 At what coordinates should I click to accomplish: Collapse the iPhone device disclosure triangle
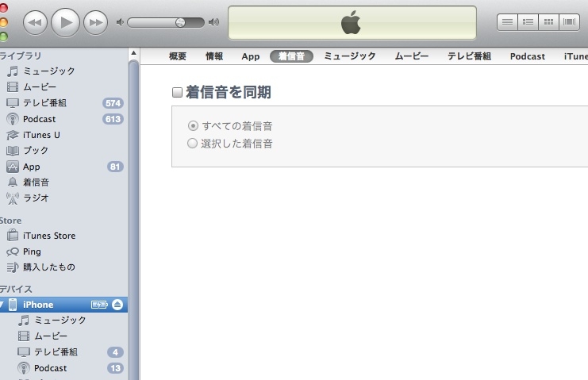tap(2, 305)
